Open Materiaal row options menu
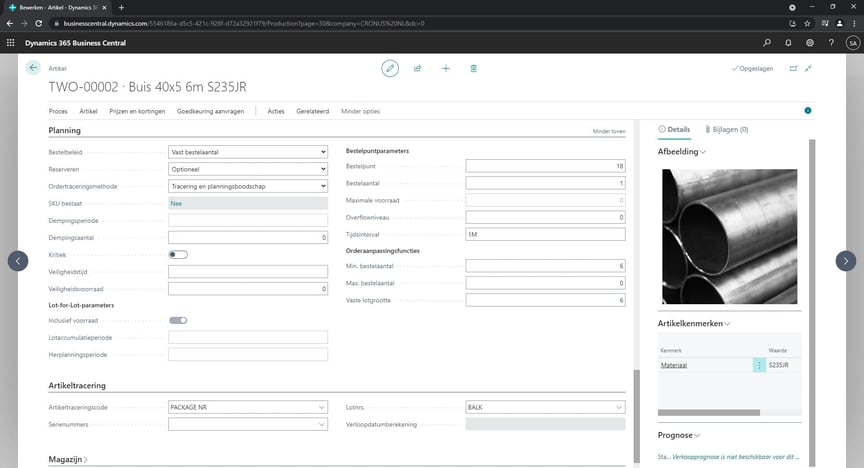This screenshot has height=468, width=864. click(759, 365)
